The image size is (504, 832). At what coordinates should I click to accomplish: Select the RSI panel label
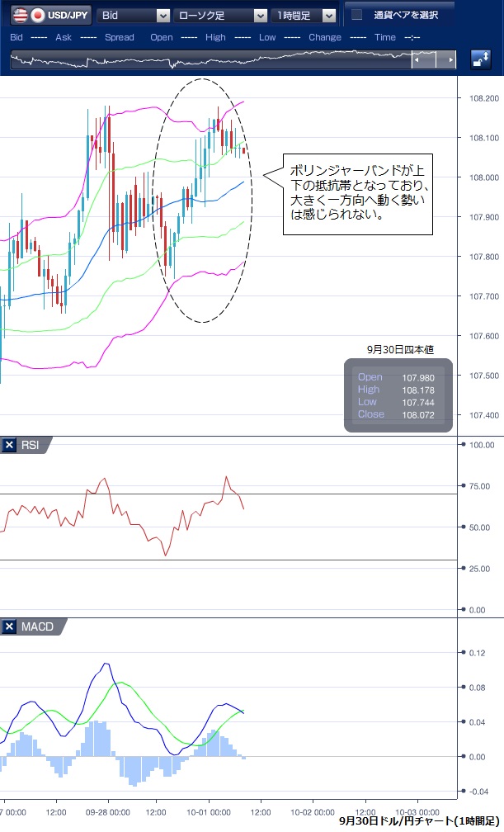point(31,445)
